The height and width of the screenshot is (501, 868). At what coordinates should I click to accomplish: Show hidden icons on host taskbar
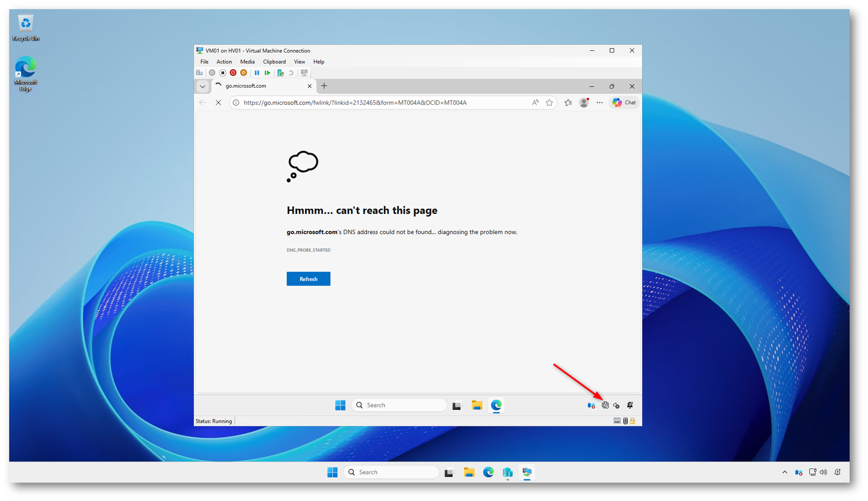click(784, 472)
